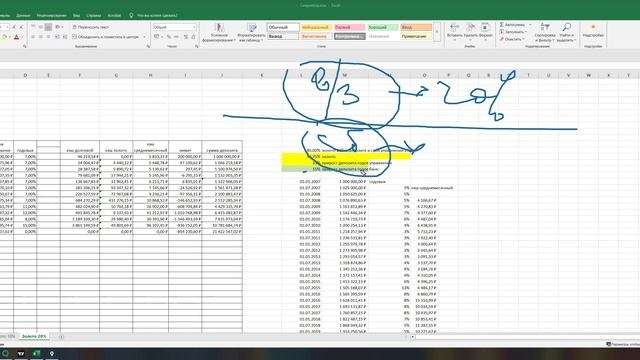Select the Золото 20% sheet tab
This screenshot has height=360, width=640.
tap(34, 336)
